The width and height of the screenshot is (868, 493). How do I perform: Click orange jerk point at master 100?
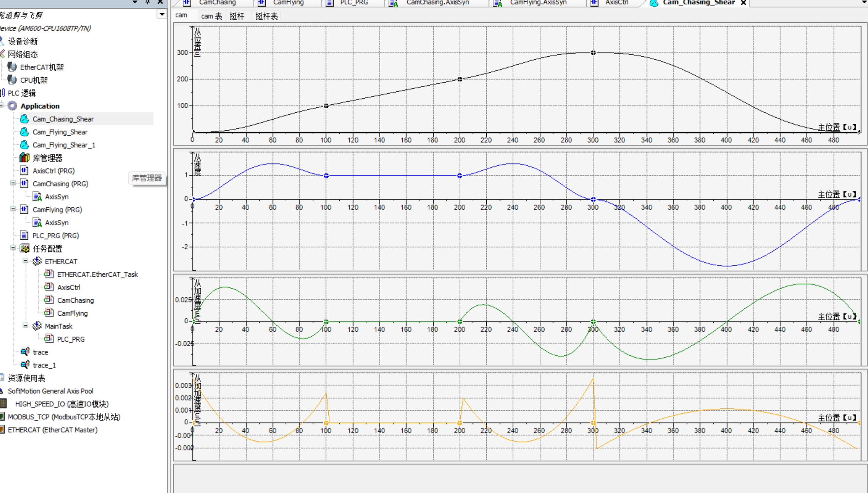tap(326, 423)
